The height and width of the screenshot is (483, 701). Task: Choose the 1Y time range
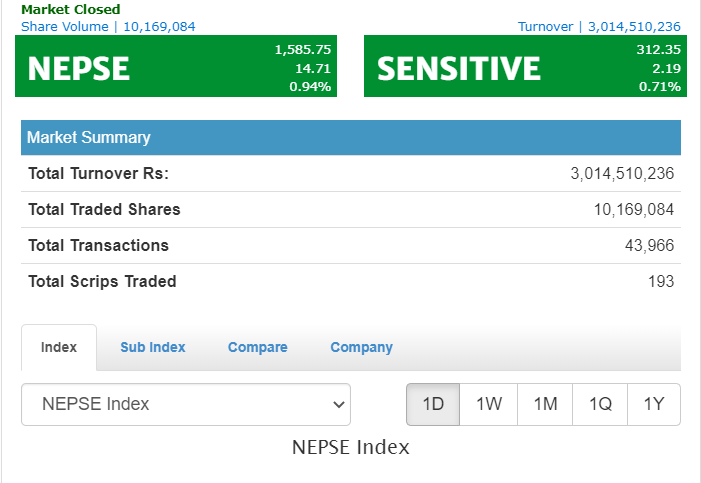pyautogui.click(x=653, y=404)
